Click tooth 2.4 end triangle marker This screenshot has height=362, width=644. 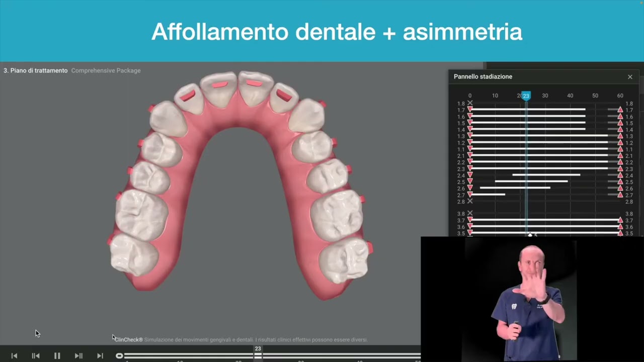pyautogui.click(x=620, y=174)
